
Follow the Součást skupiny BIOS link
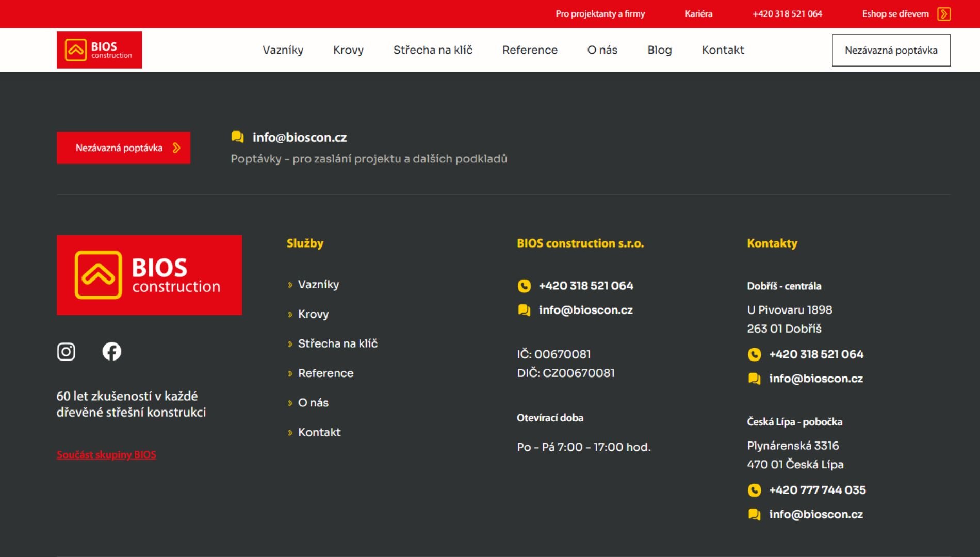pyautogui.click(x=106, y=455)
